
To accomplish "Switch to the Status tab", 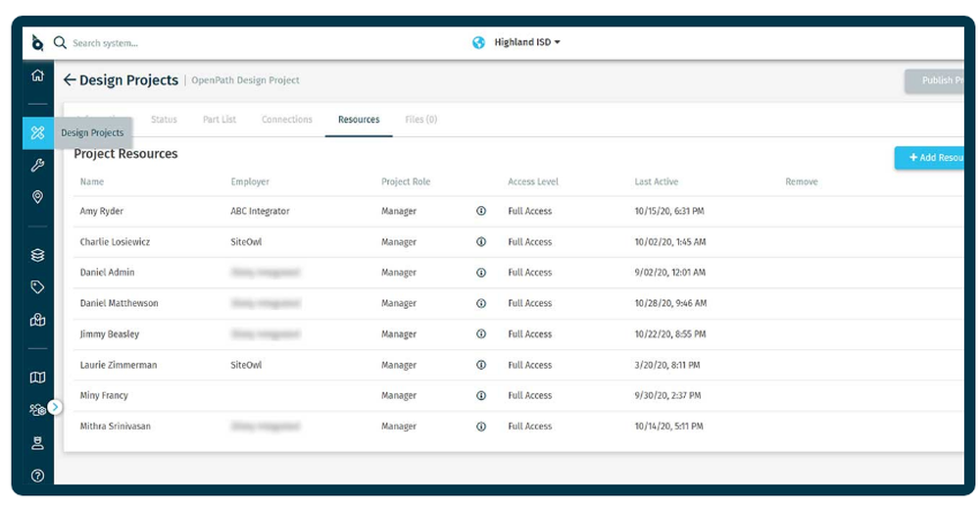I will [164, 120].
